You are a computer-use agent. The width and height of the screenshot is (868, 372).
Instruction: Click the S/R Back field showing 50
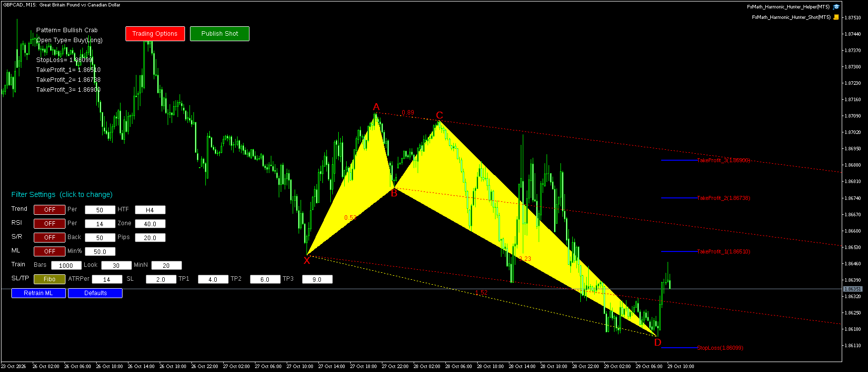click(100, 238)
